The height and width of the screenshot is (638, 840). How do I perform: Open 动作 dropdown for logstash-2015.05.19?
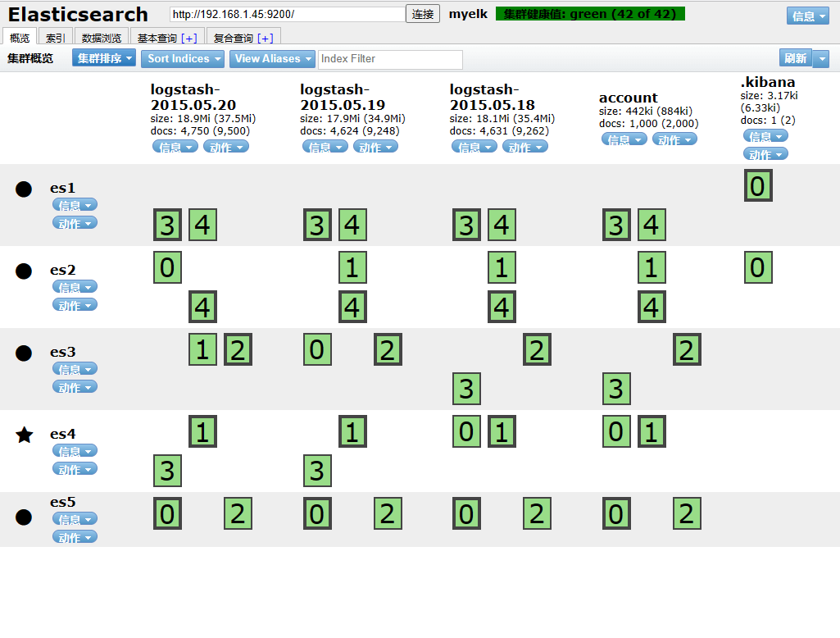(x=375, y=146)
